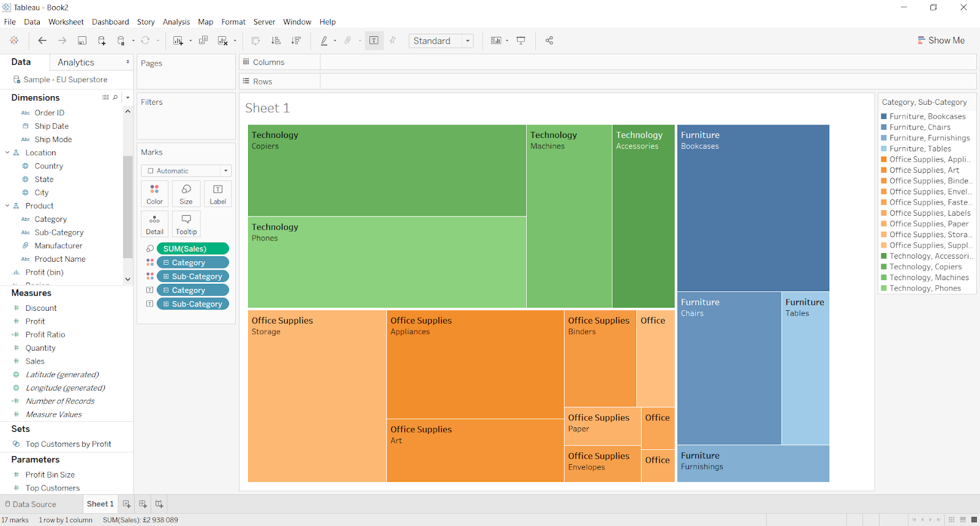
Task: Open the Analysis menu
Action: point(176,21)
